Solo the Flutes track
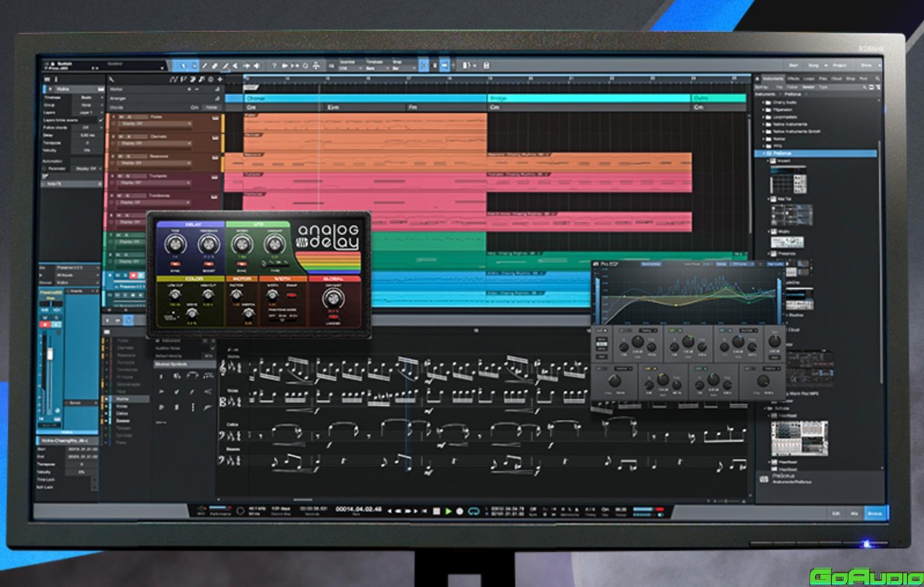Screen dimensions: 924x587 pyautogui.click(x=129, y=117)
